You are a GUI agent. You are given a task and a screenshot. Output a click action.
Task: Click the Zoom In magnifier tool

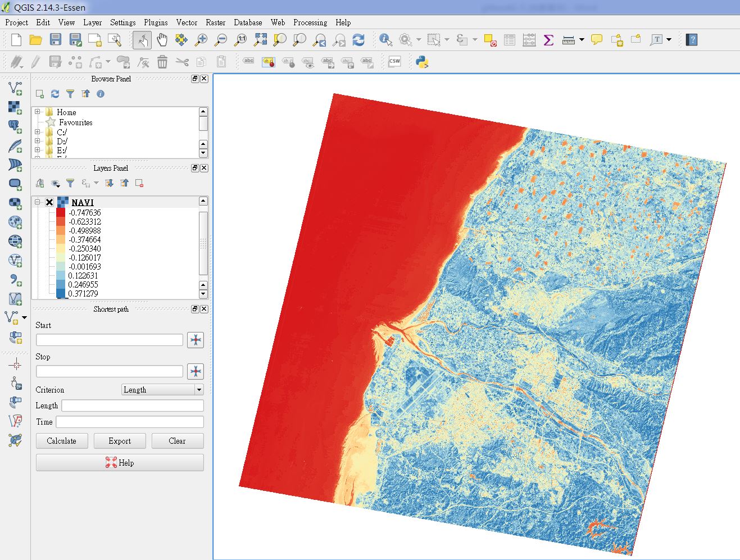tap(201, 40)
